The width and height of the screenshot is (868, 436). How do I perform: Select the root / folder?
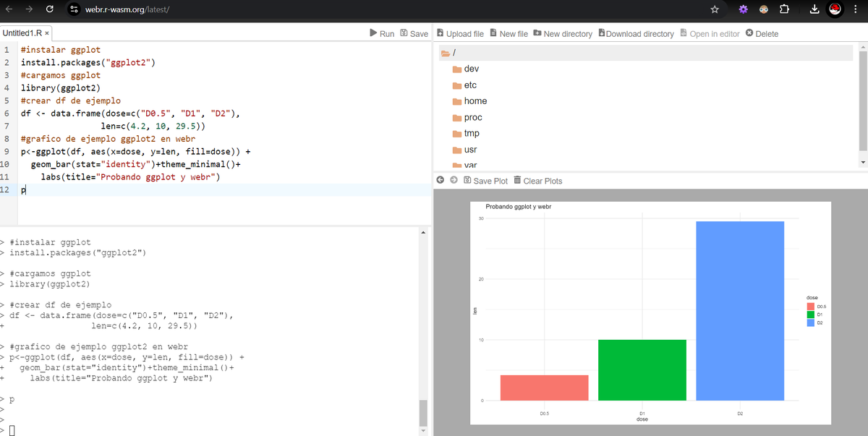coord(647,53)
